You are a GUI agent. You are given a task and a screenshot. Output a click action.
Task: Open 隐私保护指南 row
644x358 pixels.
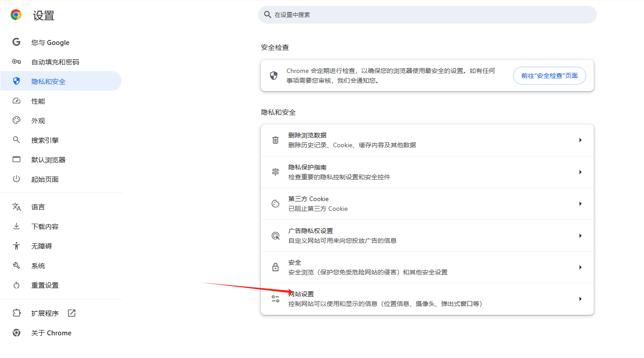pyautogui.click(x=427, y=172)
